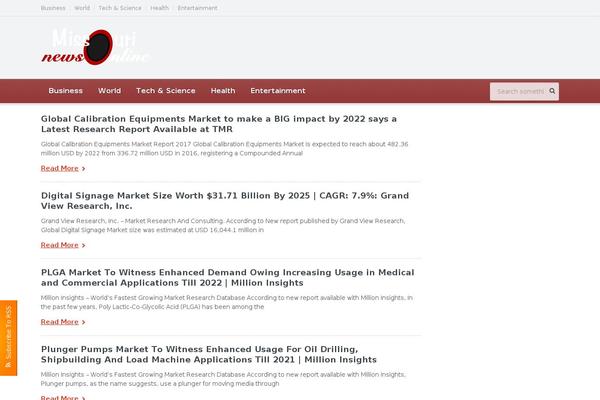Viewport: 600px width, 400px height.
Task: Click the Plunger pumps excerpt text
Action: 223,379
